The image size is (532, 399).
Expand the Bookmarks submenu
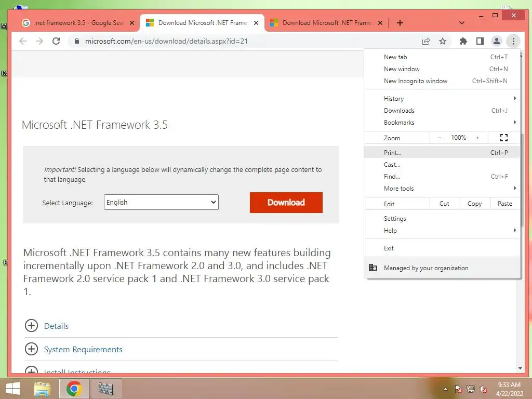(x=442, y=123)
